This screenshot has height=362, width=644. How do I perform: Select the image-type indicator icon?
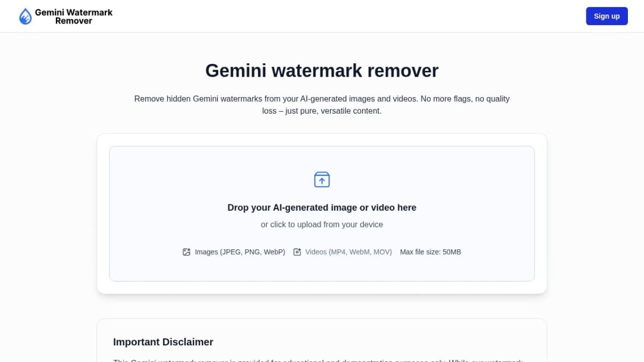tap(186, 252)
